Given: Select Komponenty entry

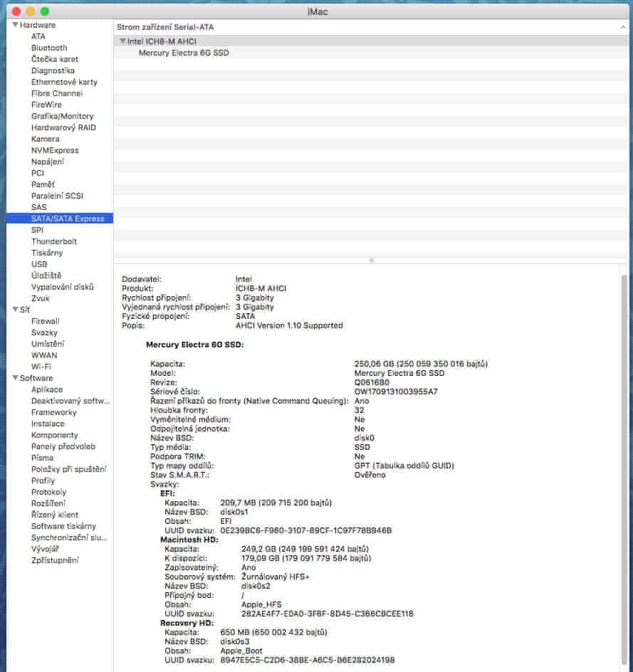Looking at the screenshot, I should (55, 435).
